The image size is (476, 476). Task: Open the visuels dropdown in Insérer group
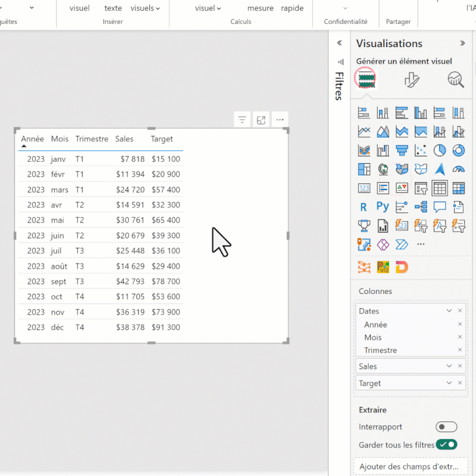point(145,8)
